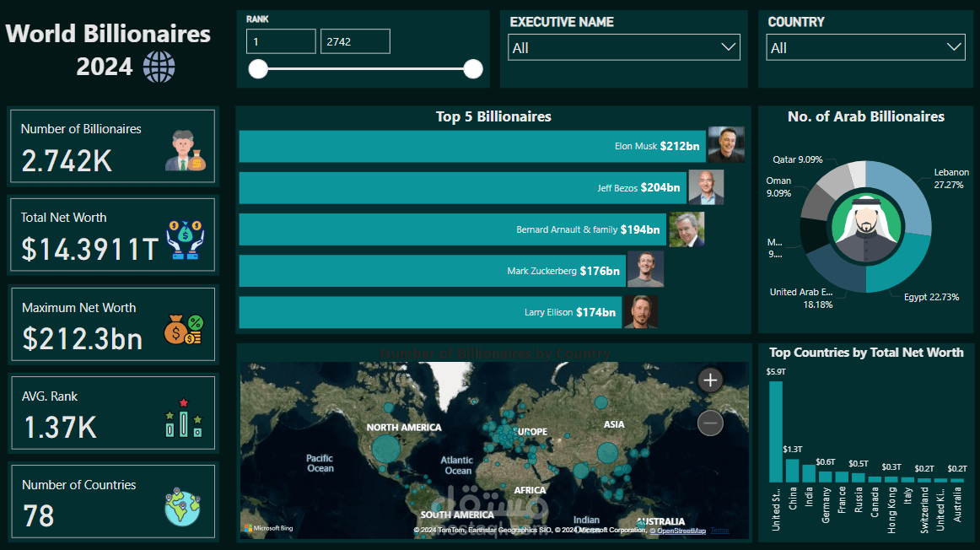Click the businessman icon on Number of Billionaires card
This screenshot has width=980, height=550.
point(187,152)
